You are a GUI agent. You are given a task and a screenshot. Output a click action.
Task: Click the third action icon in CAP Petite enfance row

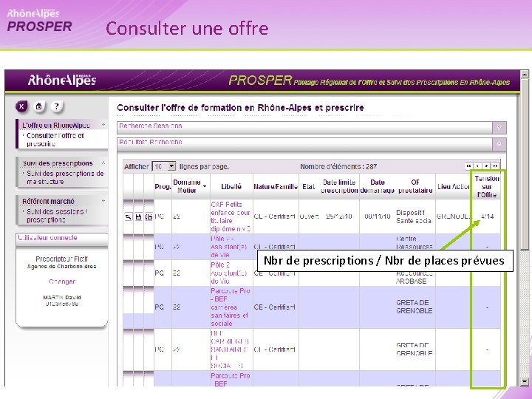pyautogui.click(x=149, y=216)
